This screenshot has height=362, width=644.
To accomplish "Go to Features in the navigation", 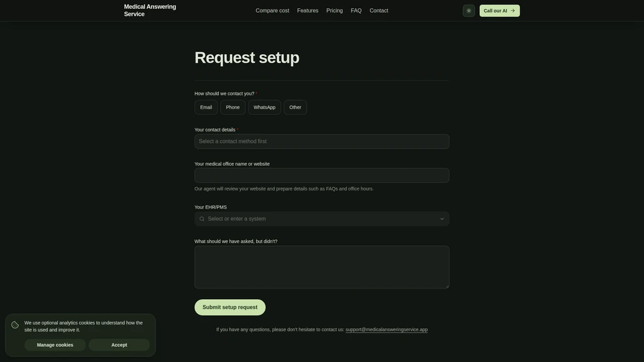I will pyautogui.click(x=308, y=11).
